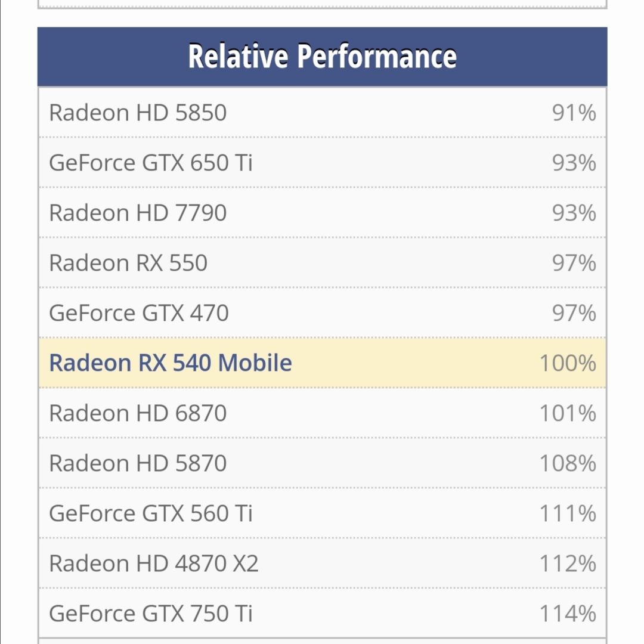Image resolution: width=644 pixels, height=644 pixels.
Task: Click the 111% value beside GTX 560 Ti
Action: [x=567, y=513]
